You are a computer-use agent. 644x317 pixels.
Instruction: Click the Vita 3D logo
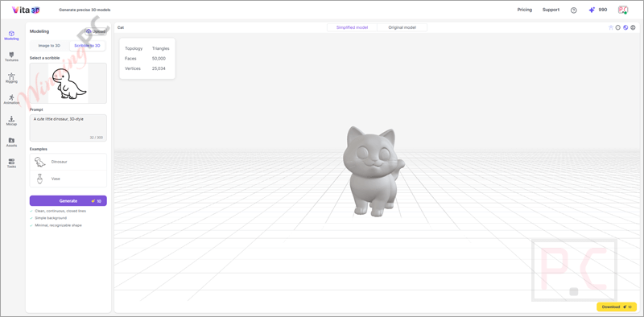(x=26, y=10)
